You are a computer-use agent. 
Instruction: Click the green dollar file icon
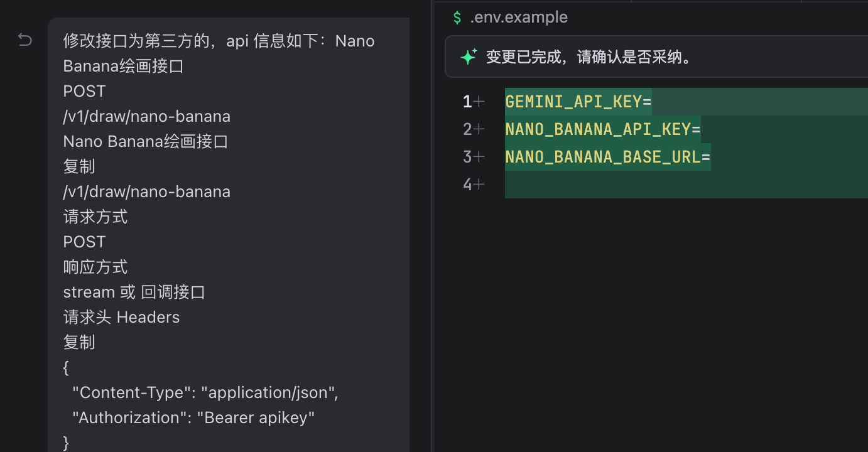(x=457, y=18)
